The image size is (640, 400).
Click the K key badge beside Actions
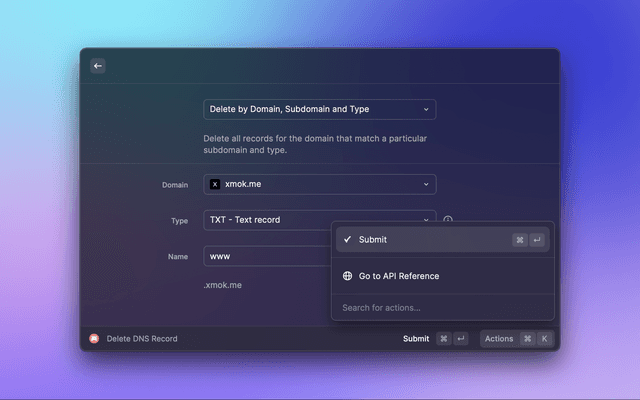[x=544, y=339]
